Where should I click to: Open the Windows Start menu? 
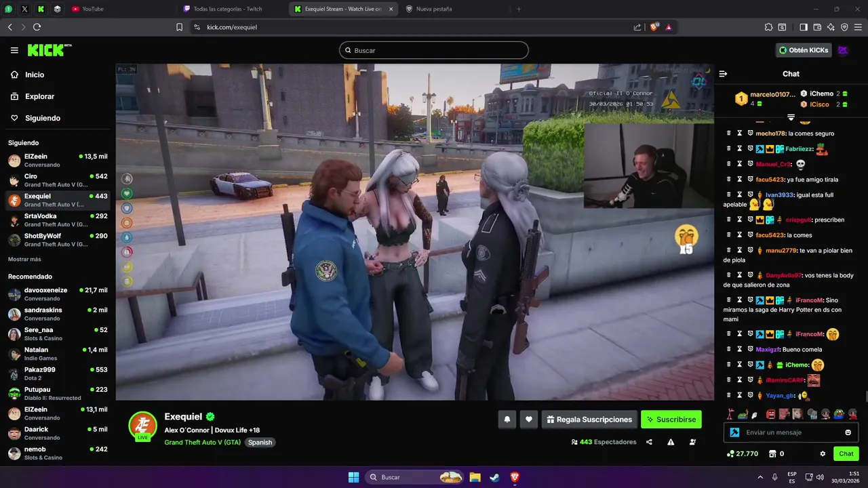coord(353,477)
